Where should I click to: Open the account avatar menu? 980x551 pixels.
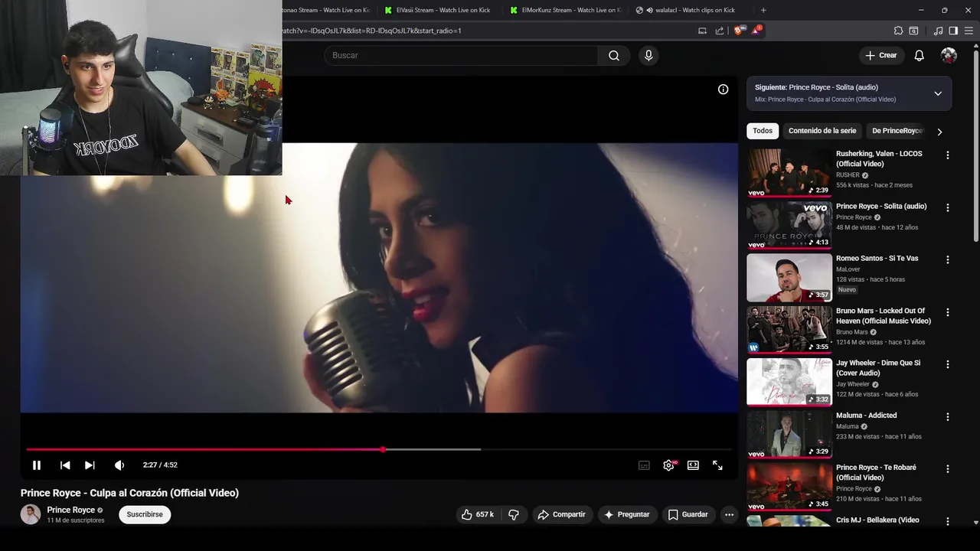point(949,55)
